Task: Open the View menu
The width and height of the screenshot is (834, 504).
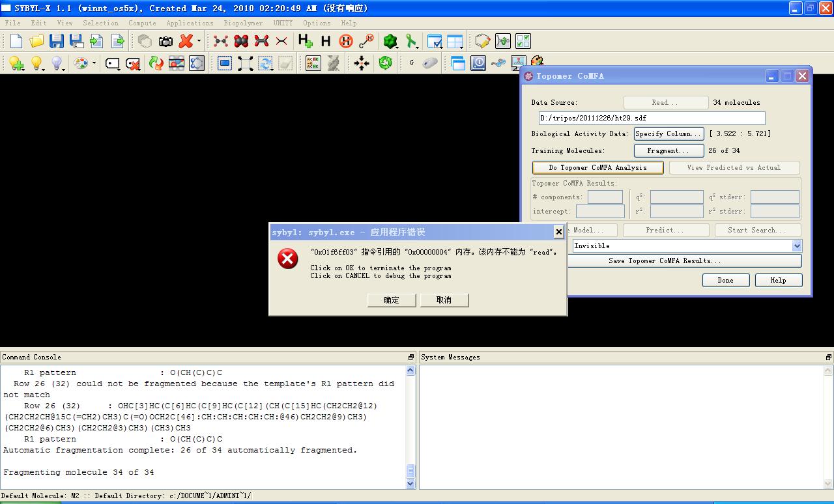Action: 65,23
